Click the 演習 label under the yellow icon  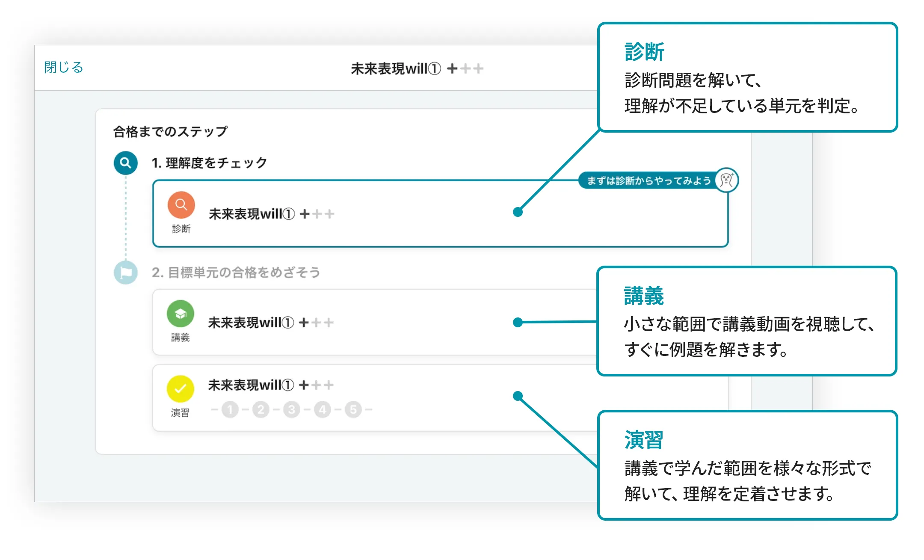181,413
